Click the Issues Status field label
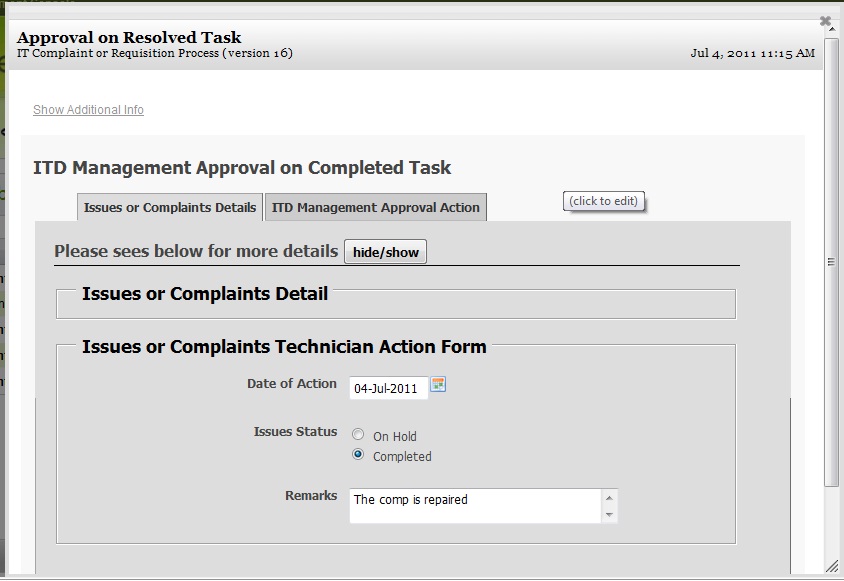The width and height of the screenshot is (844, 581). [295, 432]
